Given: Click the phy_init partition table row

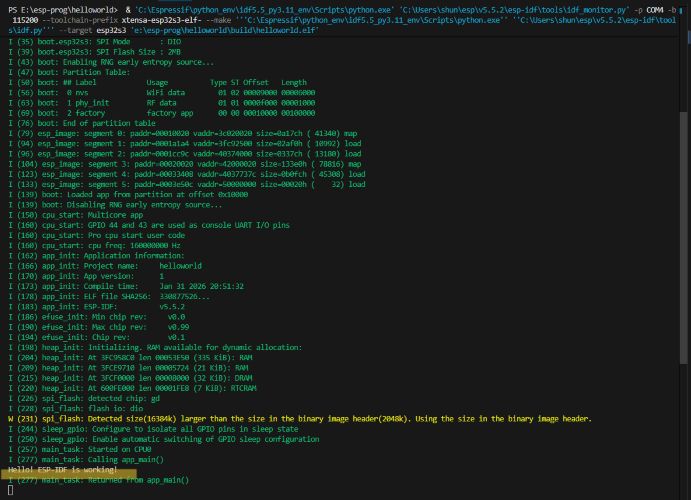Looking at the screenshot, I should click(x=150, y=103).
